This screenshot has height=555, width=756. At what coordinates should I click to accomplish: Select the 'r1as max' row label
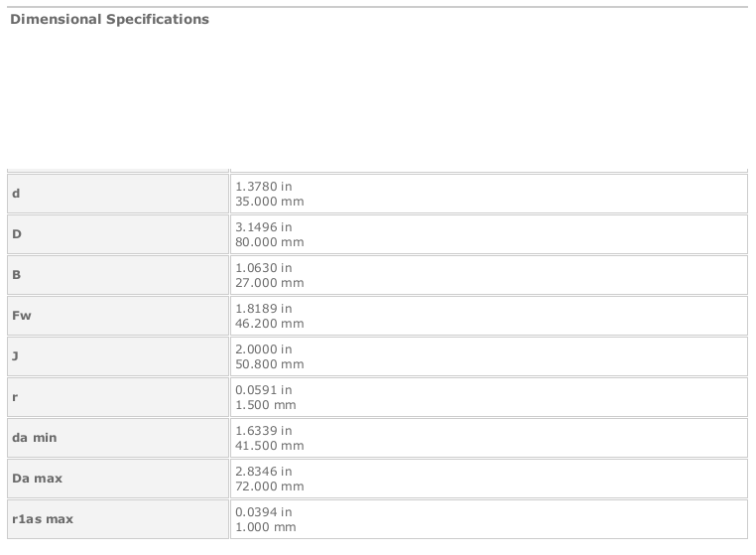click(x=43, y=519)
